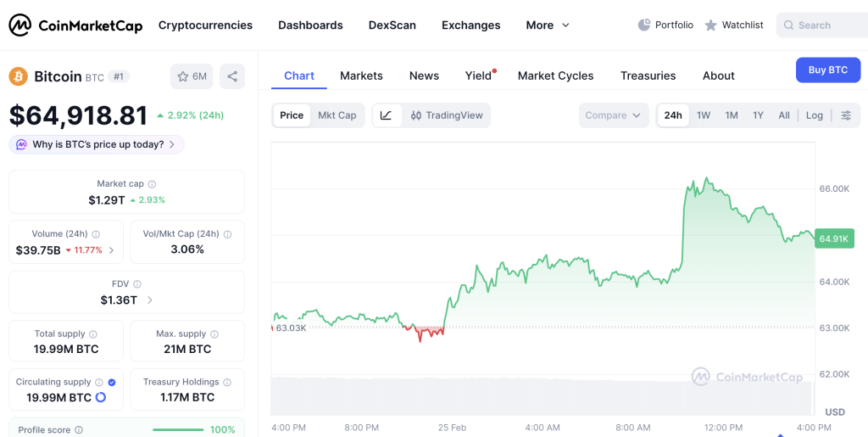868x437 pixels.
Task: Switch to the Market Cycles tab
Action: pyautogui.click(x=556, y=76)
